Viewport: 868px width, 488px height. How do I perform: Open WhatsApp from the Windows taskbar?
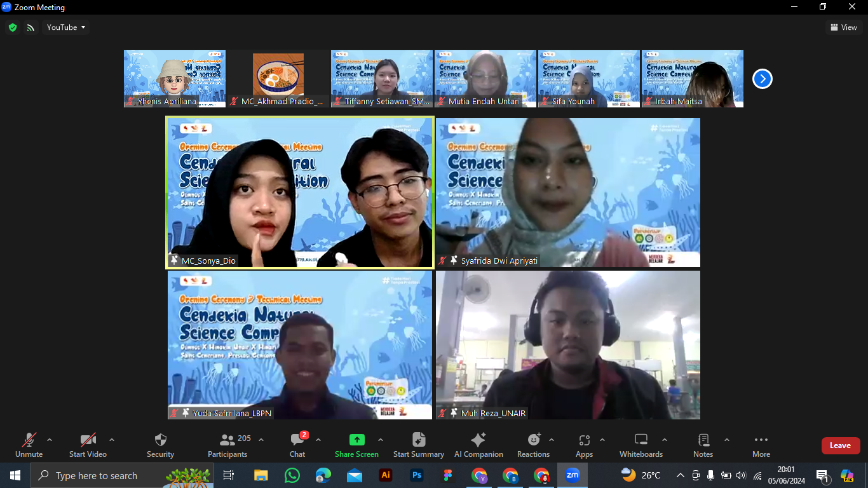pos(292,475)
